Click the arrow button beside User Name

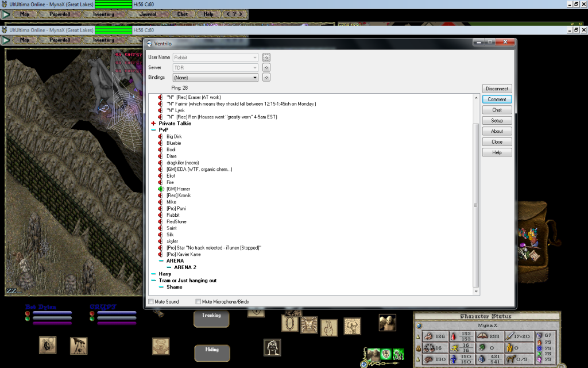266,57
